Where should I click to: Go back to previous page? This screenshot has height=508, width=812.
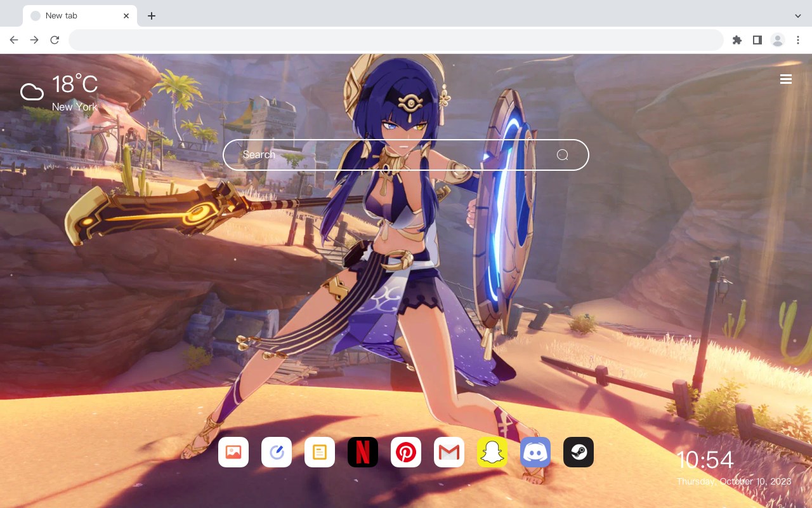coord(14,40)
